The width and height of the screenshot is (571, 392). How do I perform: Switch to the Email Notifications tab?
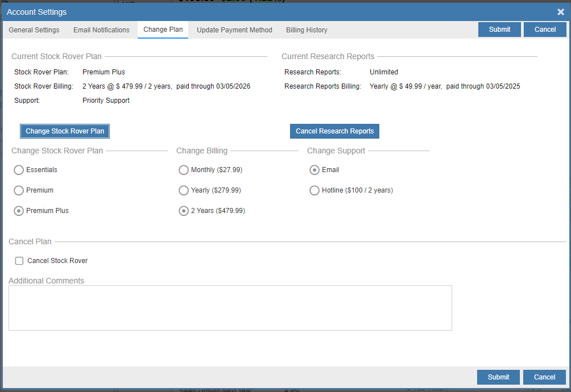pyautogui.click(x=101, y=30)
